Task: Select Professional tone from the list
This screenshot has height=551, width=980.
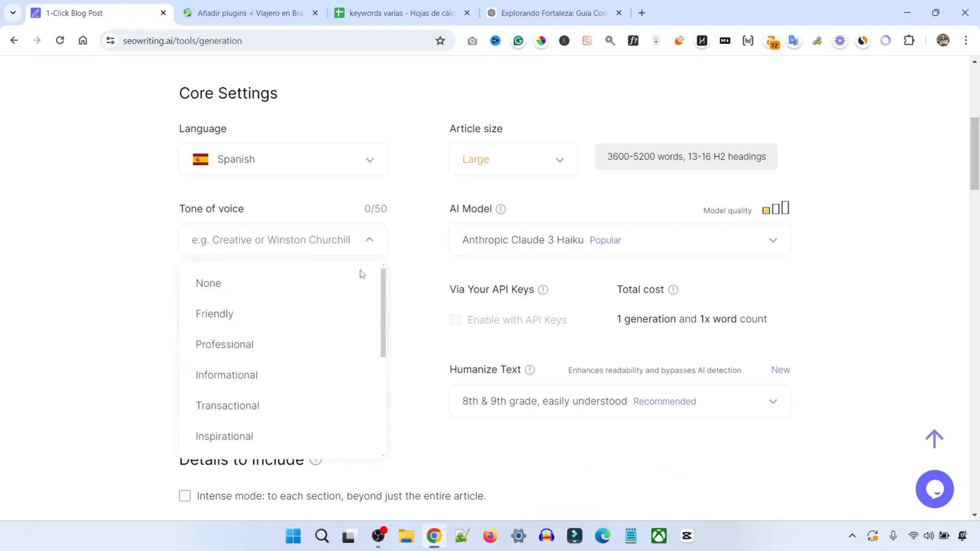Action: (x=224, y=344)
